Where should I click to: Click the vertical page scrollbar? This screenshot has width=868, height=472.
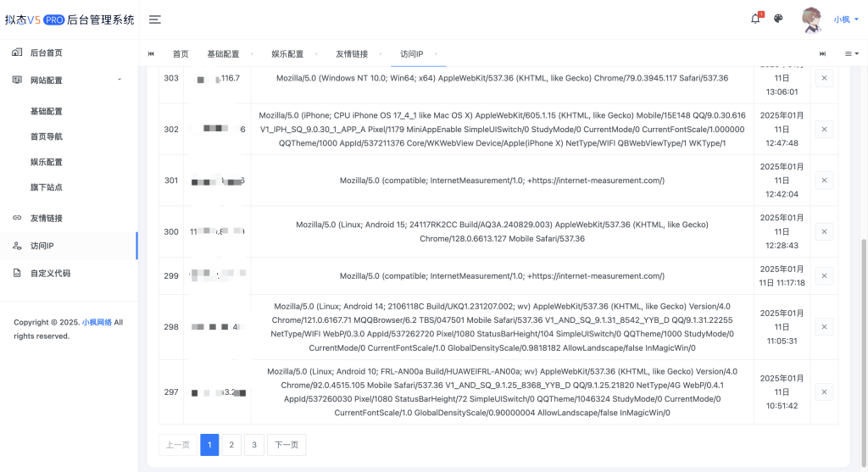[864, 352]
